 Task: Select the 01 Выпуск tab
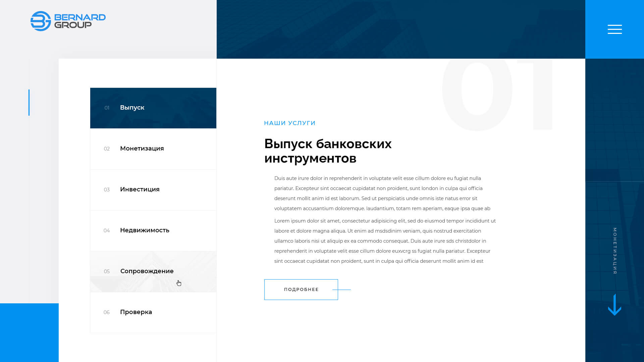pyautogui.click(x=153, y=108)
